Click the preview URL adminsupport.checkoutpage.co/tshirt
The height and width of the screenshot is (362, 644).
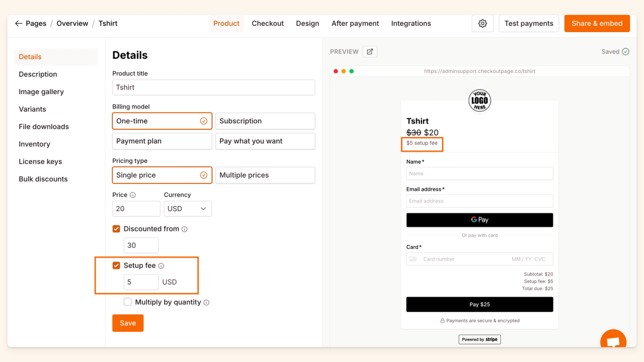(480, 71)
